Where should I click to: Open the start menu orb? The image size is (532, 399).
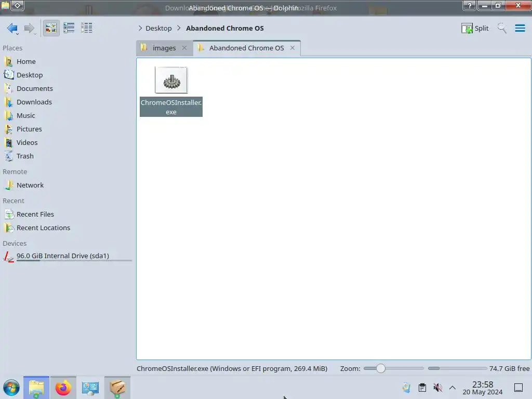point(11,388)
